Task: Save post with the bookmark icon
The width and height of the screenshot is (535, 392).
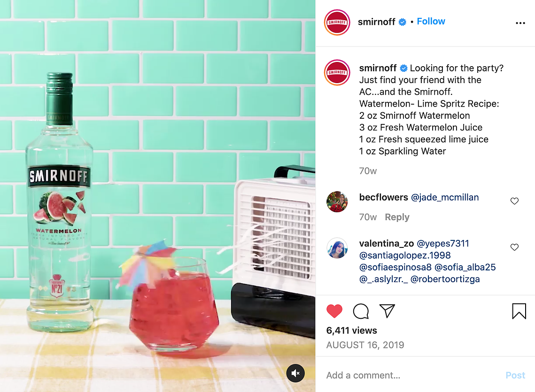Action: [x=519, y=311]
